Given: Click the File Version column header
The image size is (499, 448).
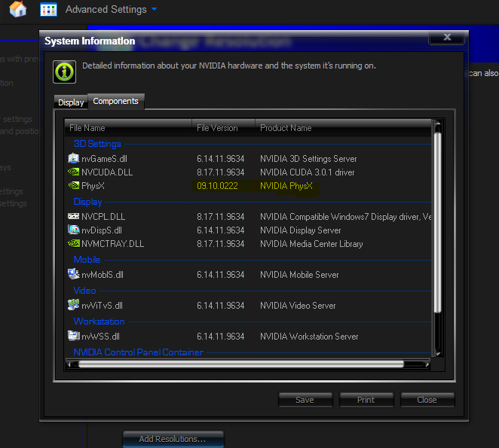Looking at the screenshot, I should pos(217,128).
